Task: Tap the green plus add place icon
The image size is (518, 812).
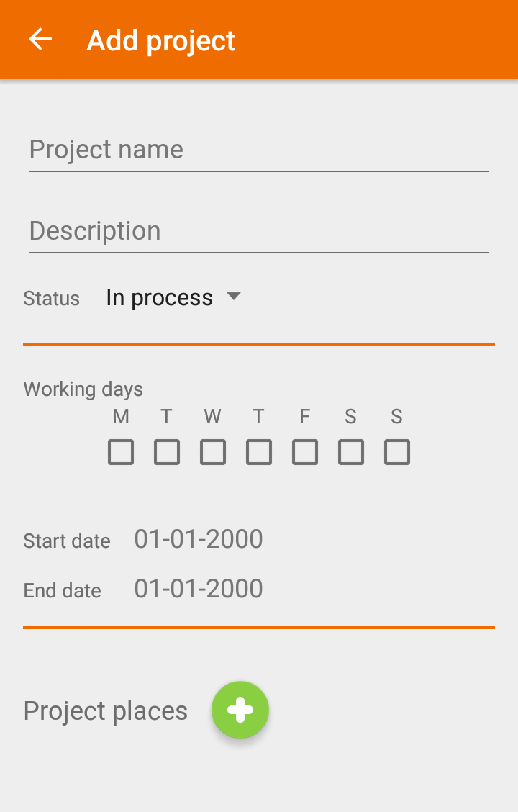Action: tap(240, 710)
